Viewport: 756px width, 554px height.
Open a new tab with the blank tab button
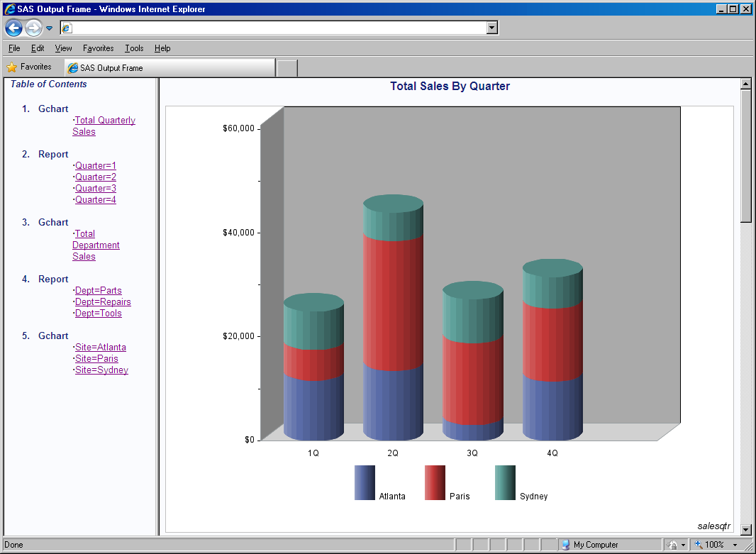[287, 66]
